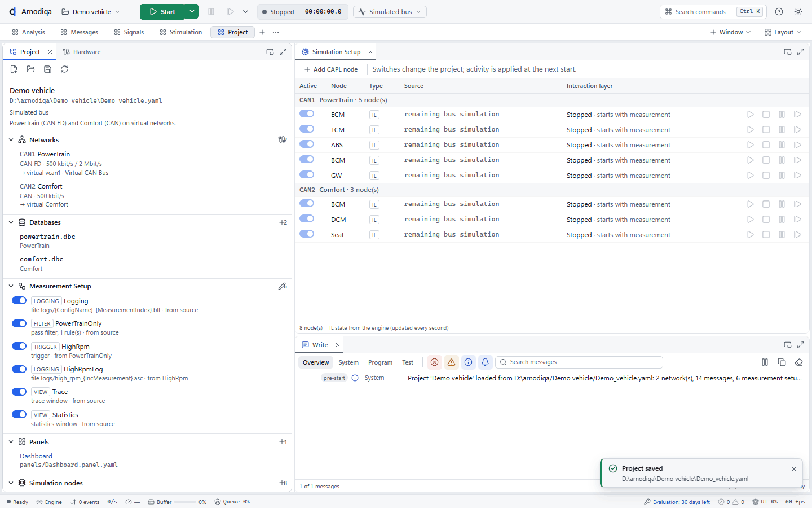Stop the ABS node

click(x=766, y=145)
